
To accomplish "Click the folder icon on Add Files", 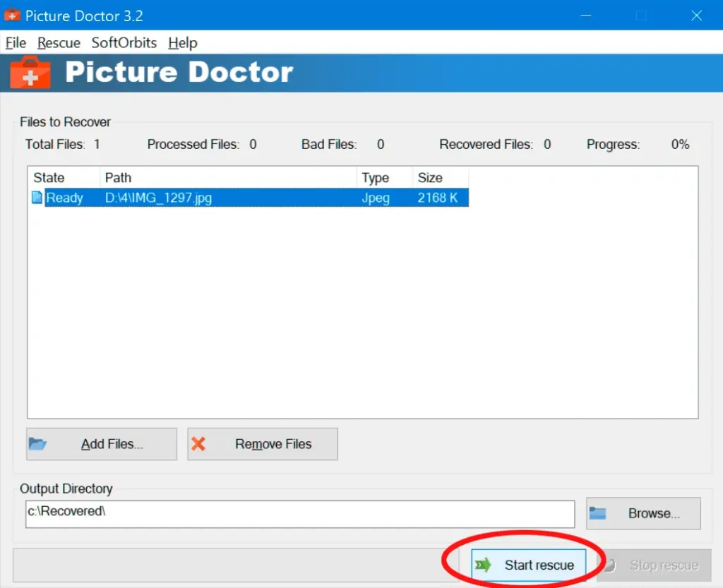I will pyautogui.click(x=37, y=444).
